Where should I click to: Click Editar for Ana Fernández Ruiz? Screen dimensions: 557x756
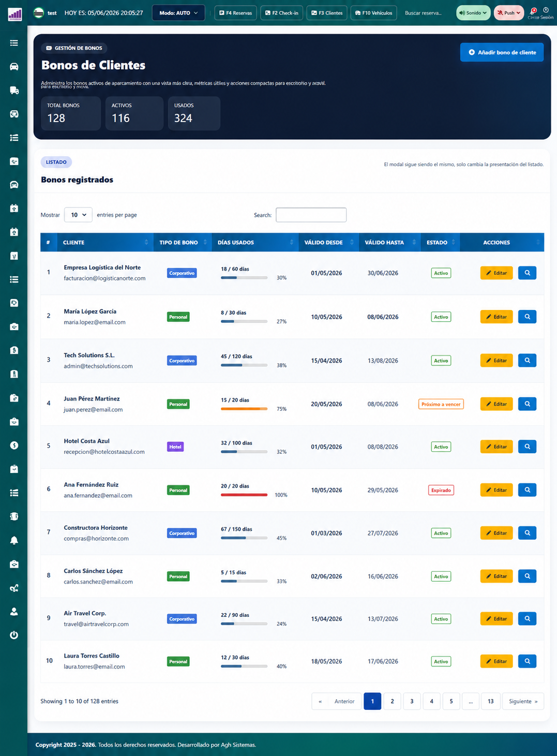(x=496, y=490)
